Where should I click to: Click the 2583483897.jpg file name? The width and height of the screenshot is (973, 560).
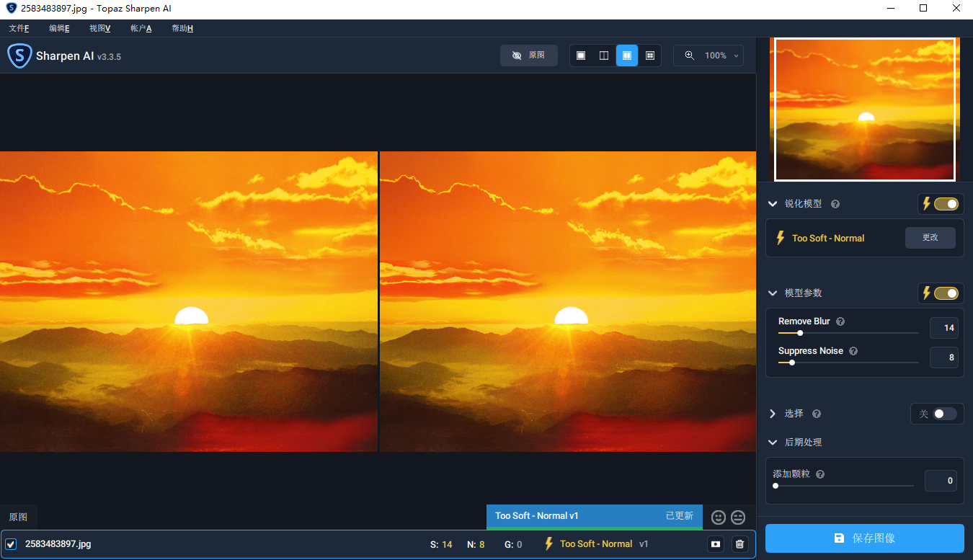(x=58, y=544)
